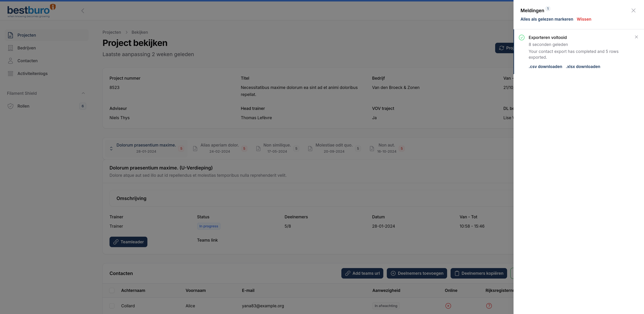644x314 pixels.
Task: Click green checkmark icon on export notification
Action: click(x=522, y=38)
